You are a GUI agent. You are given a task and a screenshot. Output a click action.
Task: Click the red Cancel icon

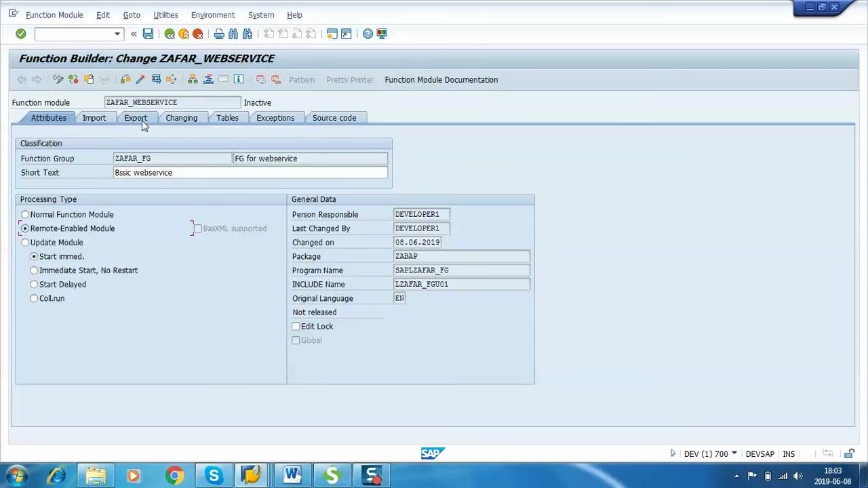[198, 34]
